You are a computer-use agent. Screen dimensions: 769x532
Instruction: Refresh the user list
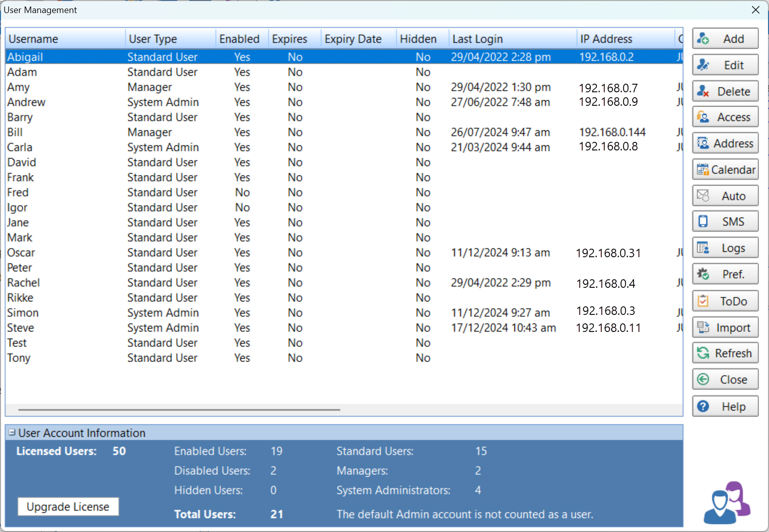(x=725, y=353)
